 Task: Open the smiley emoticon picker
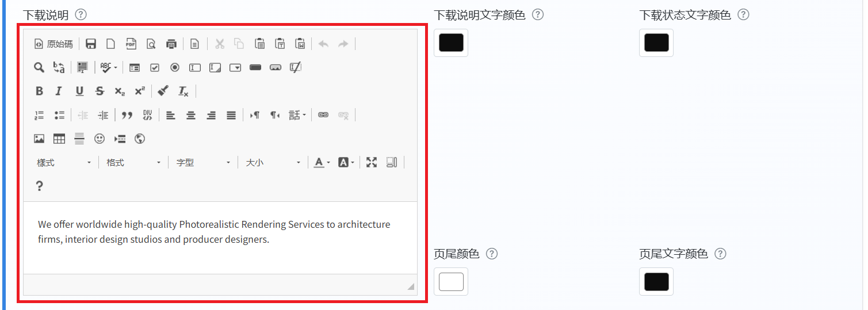[x=100, y=139]
